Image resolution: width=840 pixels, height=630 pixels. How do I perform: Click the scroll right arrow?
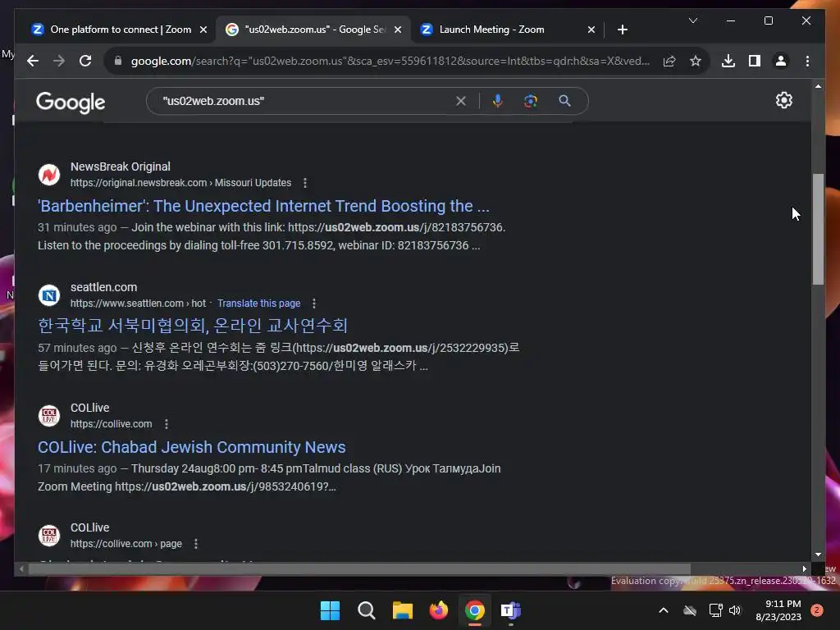click(x=804, y=569)
